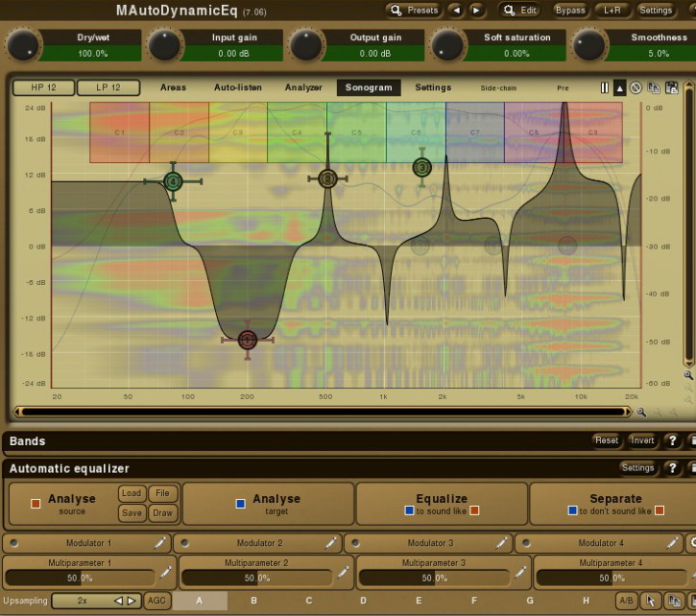Open Bands section help question mark

672,440
